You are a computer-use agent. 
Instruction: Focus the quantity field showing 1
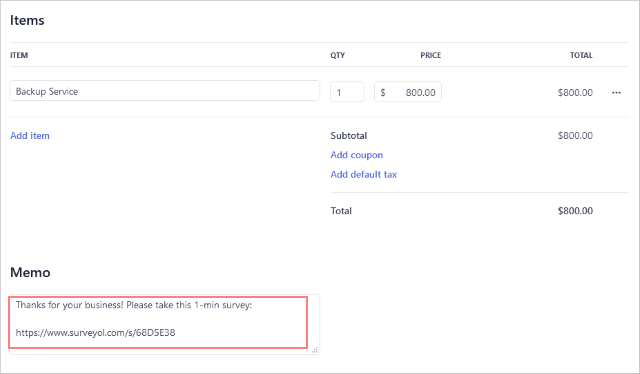point(347,92)
